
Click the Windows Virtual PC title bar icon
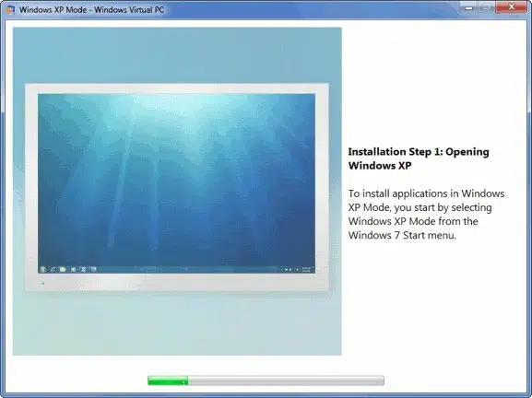click(x=10, y=9)
